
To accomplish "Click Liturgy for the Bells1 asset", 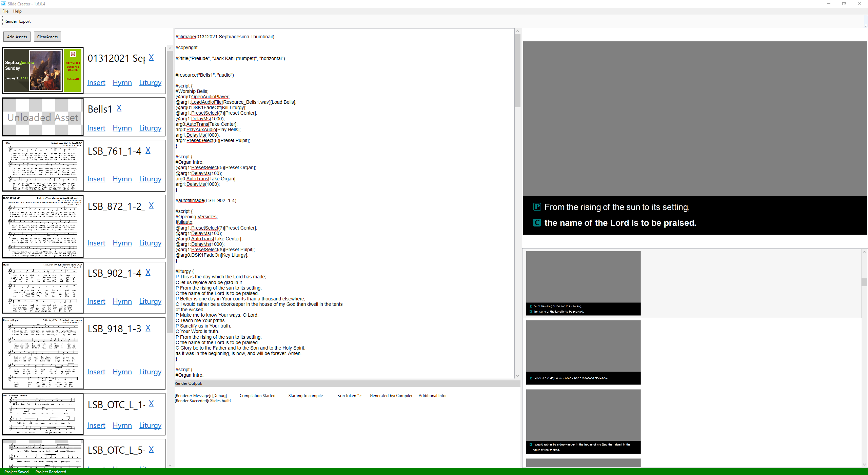I will (150, 128).
